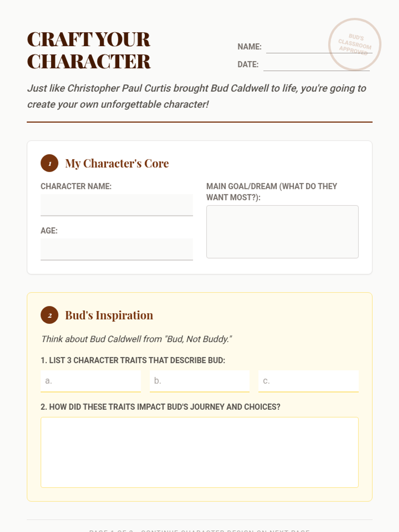Select the Age input field
Screen dimensions: 399x532
[117, 249]
